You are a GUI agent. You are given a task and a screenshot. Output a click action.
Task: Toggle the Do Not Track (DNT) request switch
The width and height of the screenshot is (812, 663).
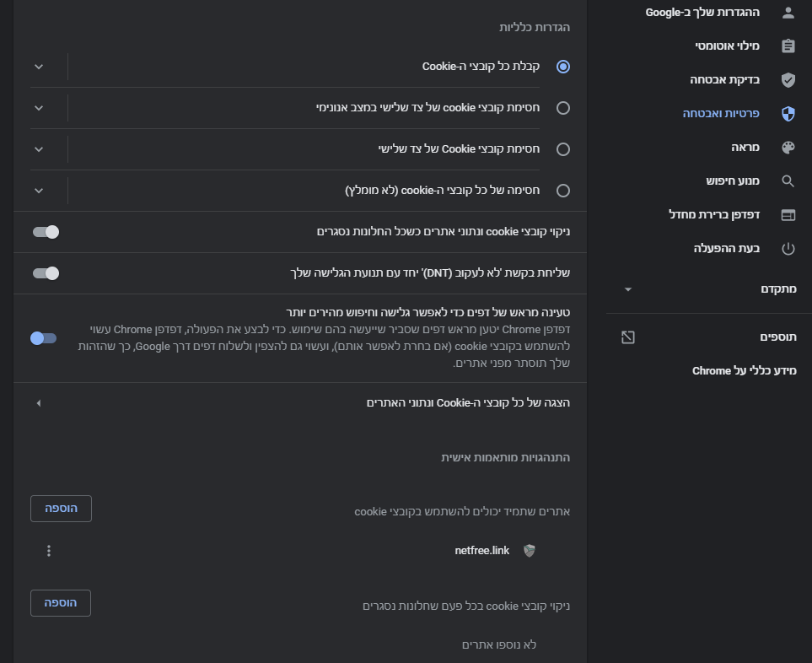[x=46, y=273]
